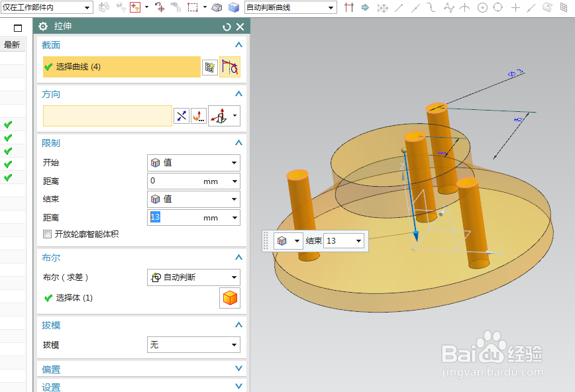Collapse the 拔模 section
Image resolution: width=575 pixels, height=392 pixels.
point(238,325)
